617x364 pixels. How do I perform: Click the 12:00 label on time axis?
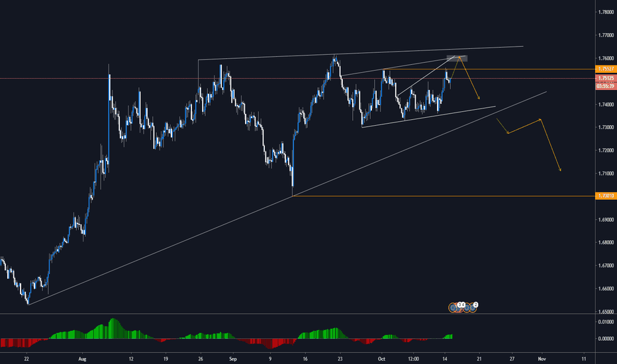tap(414, 359)
